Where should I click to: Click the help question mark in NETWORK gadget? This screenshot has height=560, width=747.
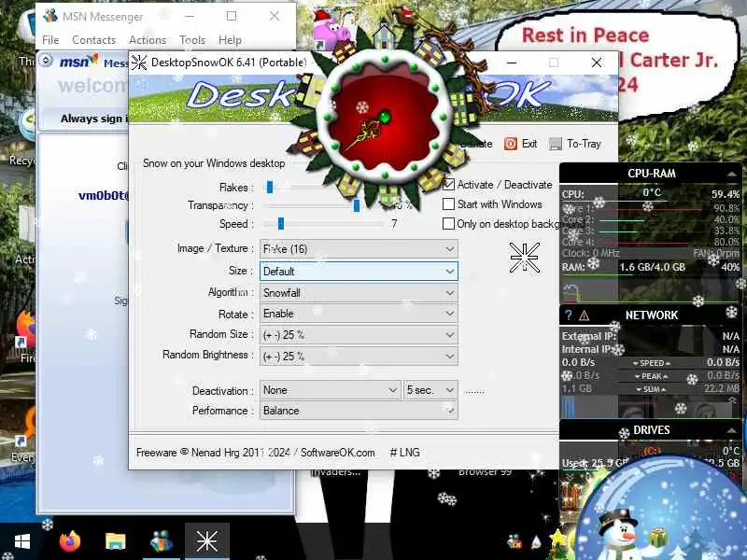(x=568, y=315)
